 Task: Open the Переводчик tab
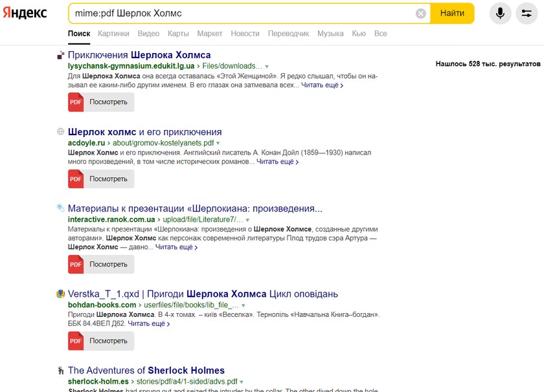[288, 34]
